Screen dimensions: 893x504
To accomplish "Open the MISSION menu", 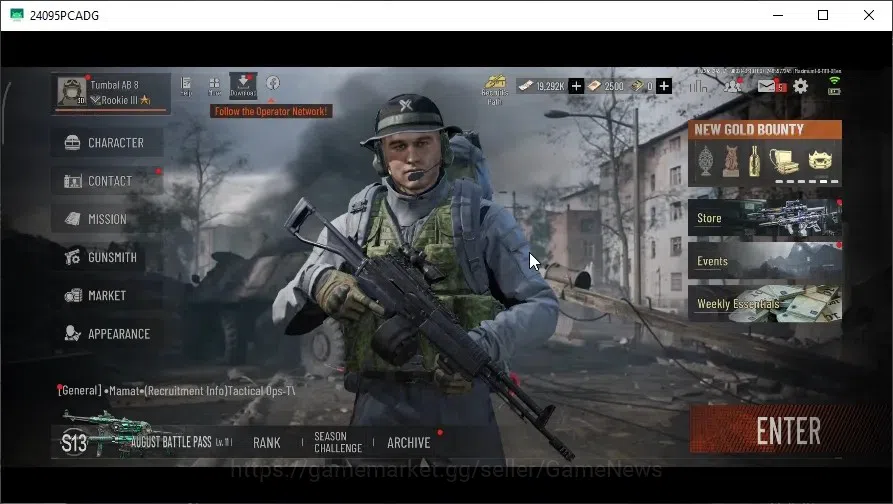I will [107, 219].
